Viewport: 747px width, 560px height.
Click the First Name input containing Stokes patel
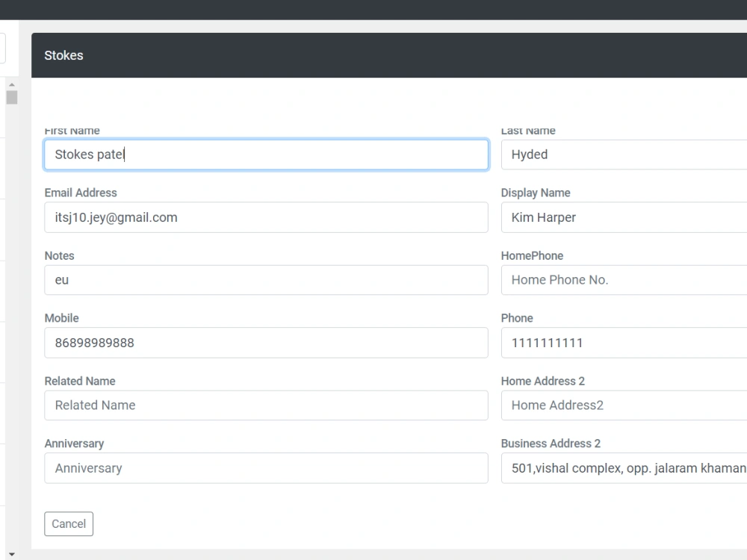[x=266, y=155]
